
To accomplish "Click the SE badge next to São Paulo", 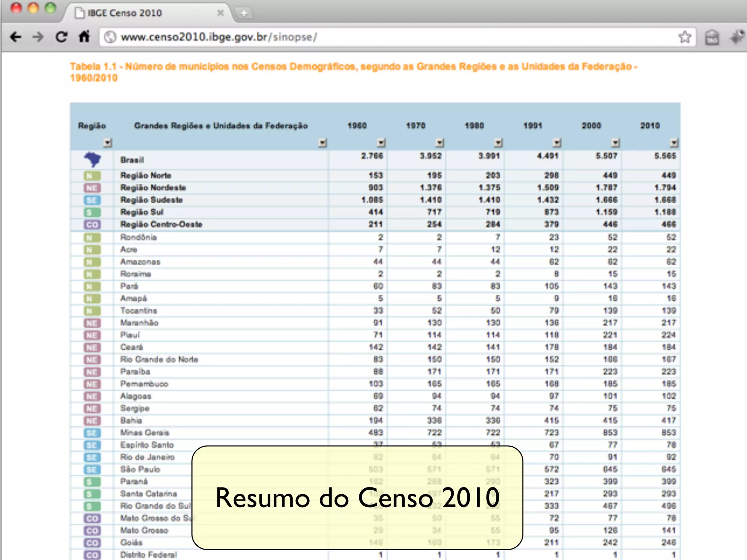I will click(92, 470).
